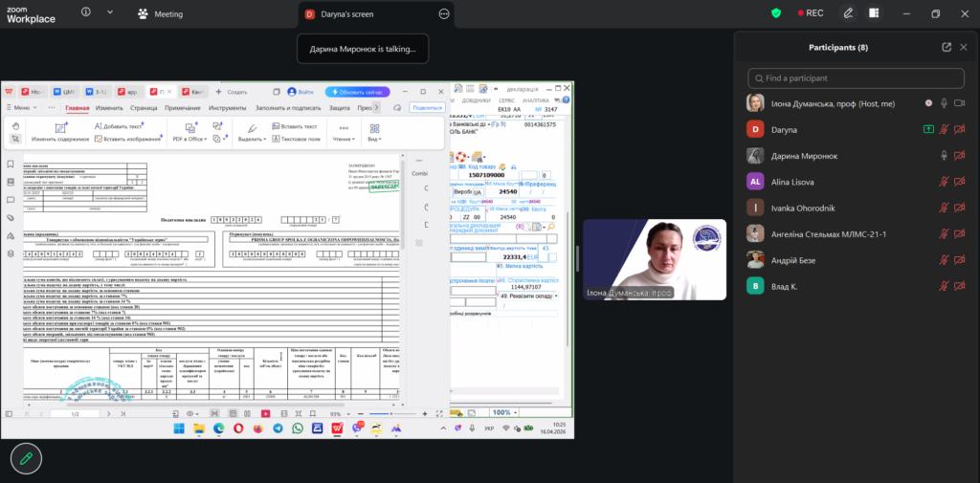
Task: Click the Поделиться share button
Action: 427,108
